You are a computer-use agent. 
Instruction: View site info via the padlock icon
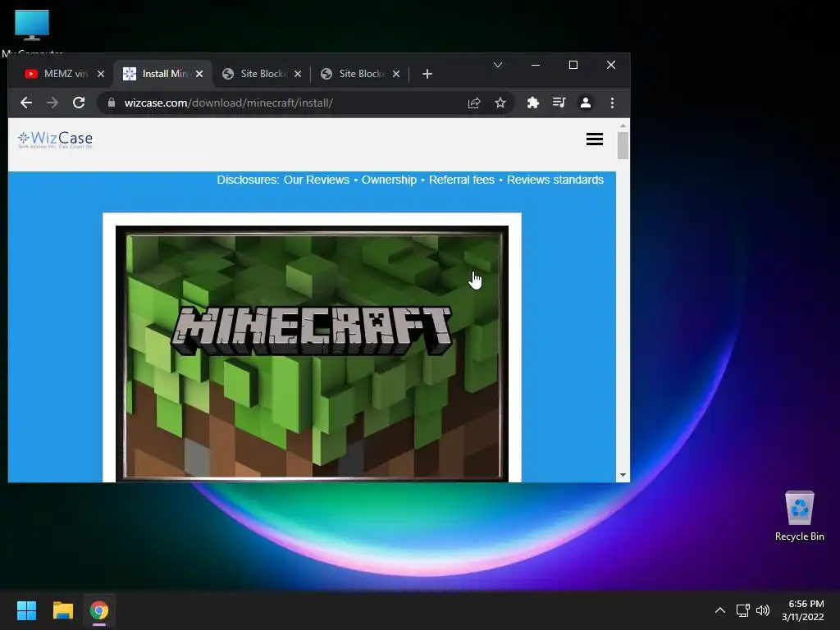pos(112,103)
